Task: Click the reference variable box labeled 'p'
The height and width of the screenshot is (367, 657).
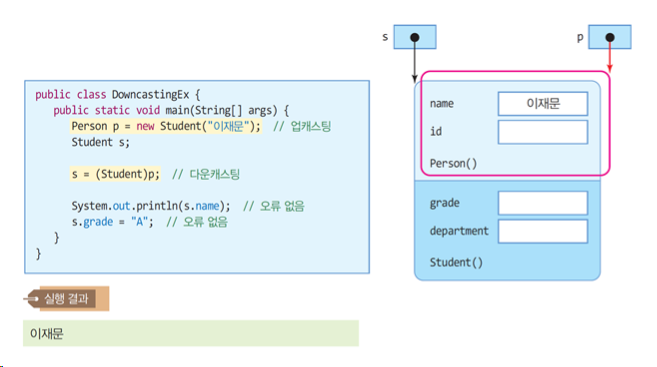Action: [x=610, y=37]
